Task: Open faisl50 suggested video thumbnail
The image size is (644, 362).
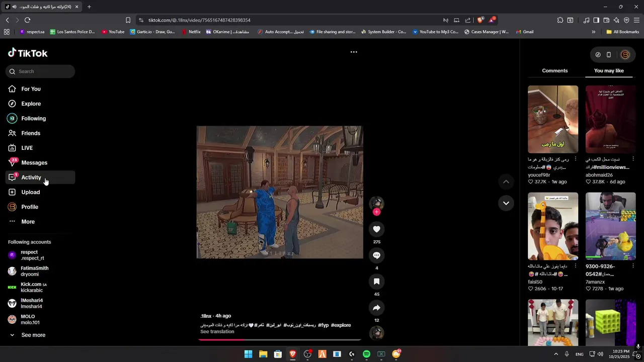Action: tap(553, 226)
